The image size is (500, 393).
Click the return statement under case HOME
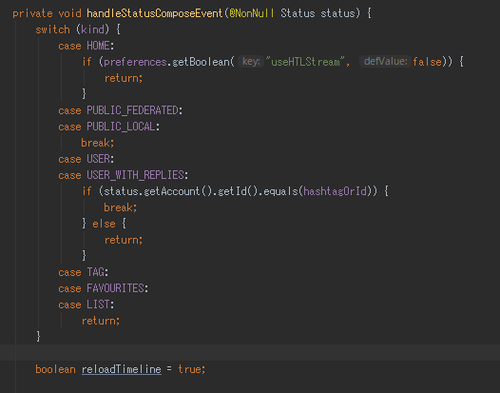pyautogui.click(x=123, y=78)
